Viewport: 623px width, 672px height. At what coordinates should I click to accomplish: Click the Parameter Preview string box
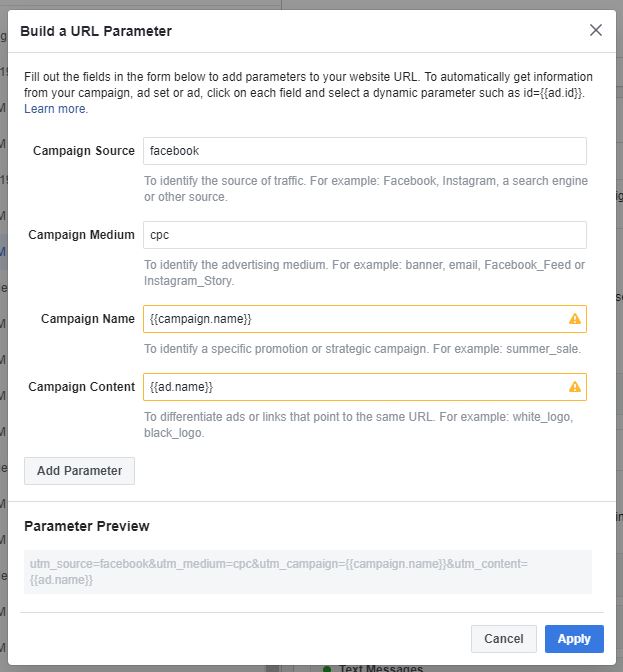pos(307,572)
